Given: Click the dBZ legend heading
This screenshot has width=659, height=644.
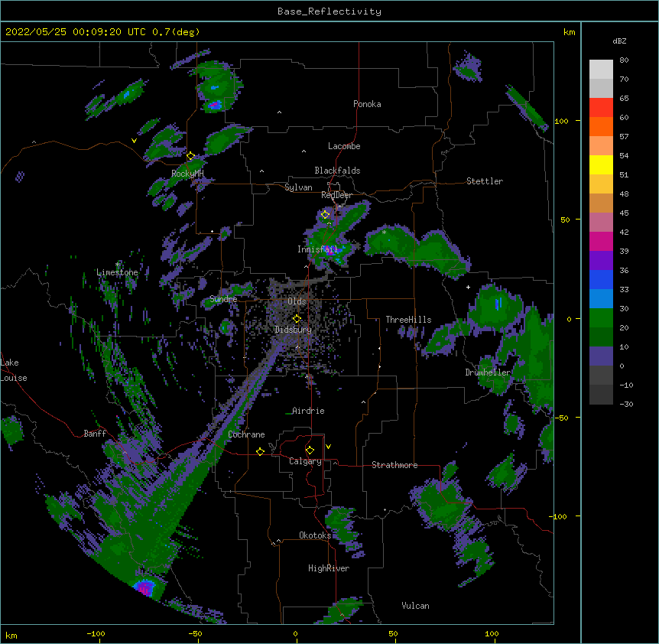Looking at the screenshot, I should click(619, 41).
